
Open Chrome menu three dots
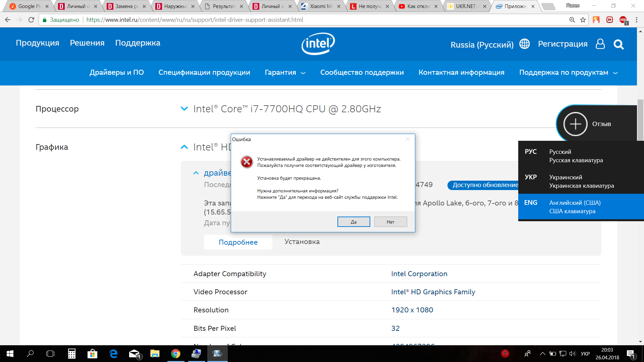[x=636, y=20]
